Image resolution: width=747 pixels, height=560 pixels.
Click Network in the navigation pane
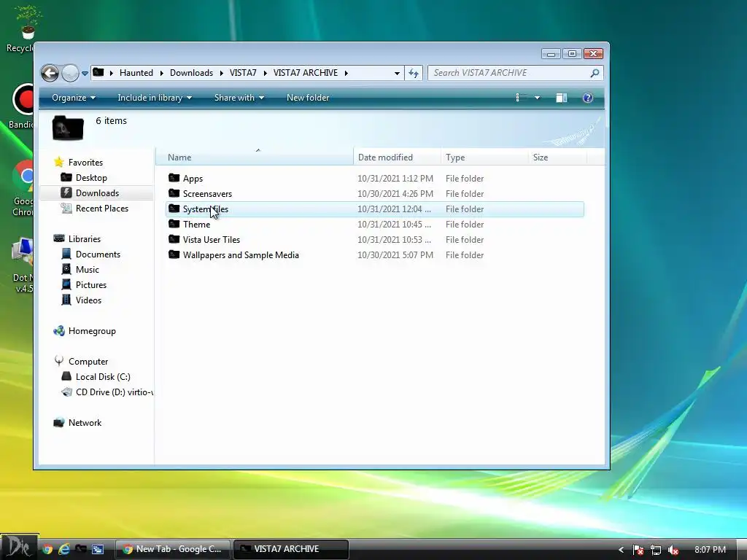tap(85, 422)
